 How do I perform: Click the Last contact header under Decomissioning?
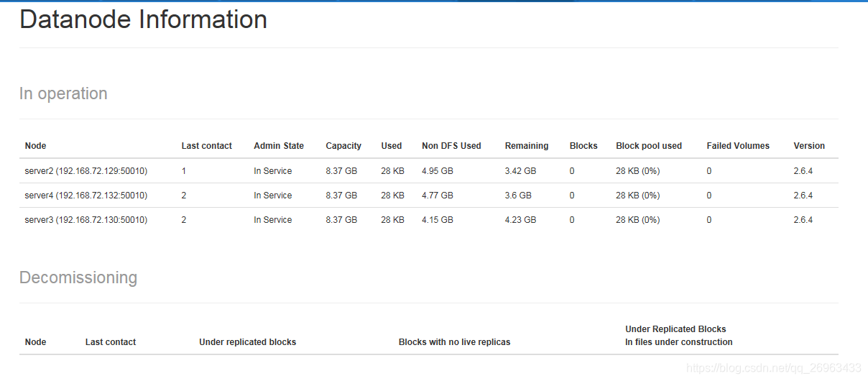point(111,342)
